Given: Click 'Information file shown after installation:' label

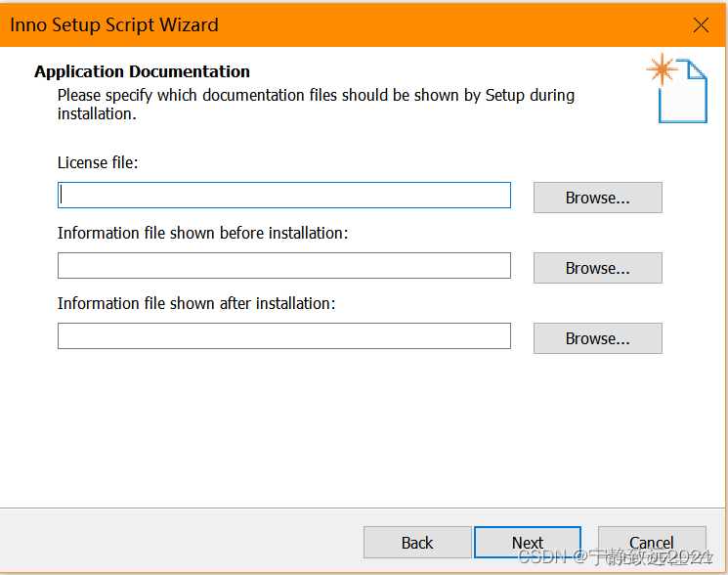Looking at the screenshot, I should pyautogui.click(x=196, y=303).
